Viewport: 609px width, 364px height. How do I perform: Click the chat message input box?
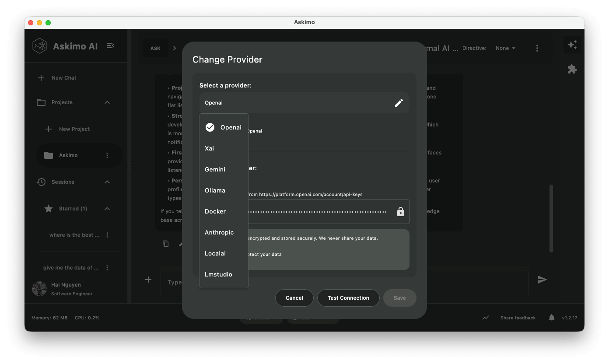click(344, 283)
